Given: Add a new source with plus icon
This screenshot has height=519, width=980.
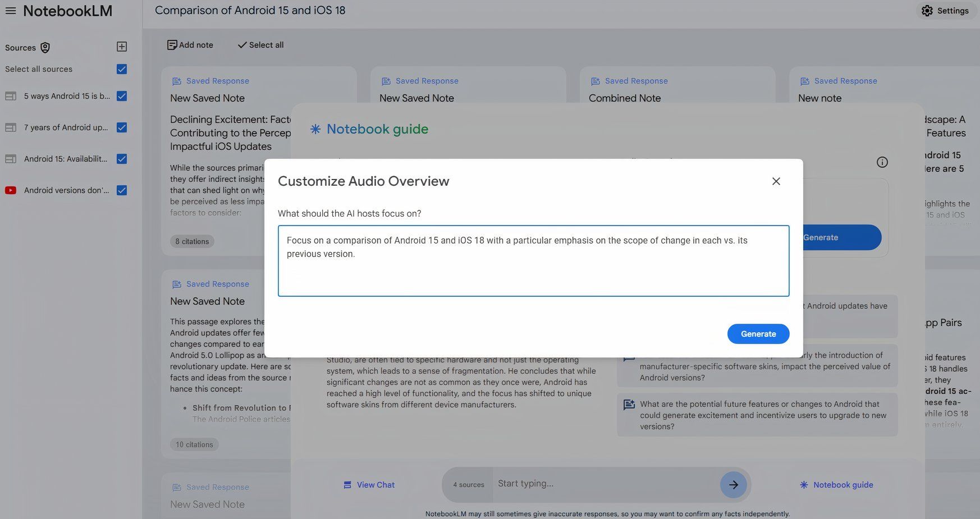Looking at the screenshot, I should pos(122,47).
